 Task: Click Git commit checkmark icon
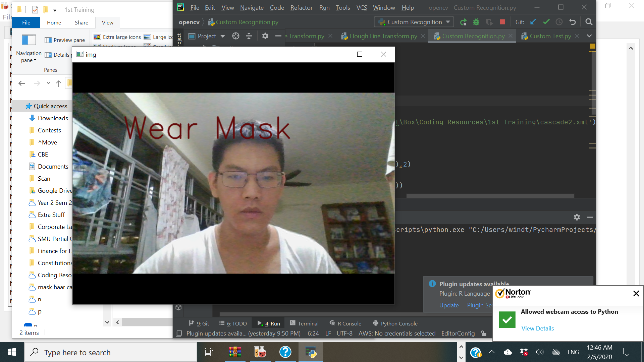pyautogui.click(x=546, y=22)
